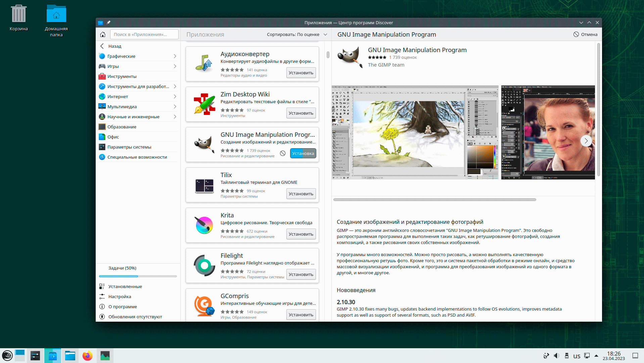This screenshot has height=363, width=644.
Task: Open the Установленные section
Action: pos(138,286)
